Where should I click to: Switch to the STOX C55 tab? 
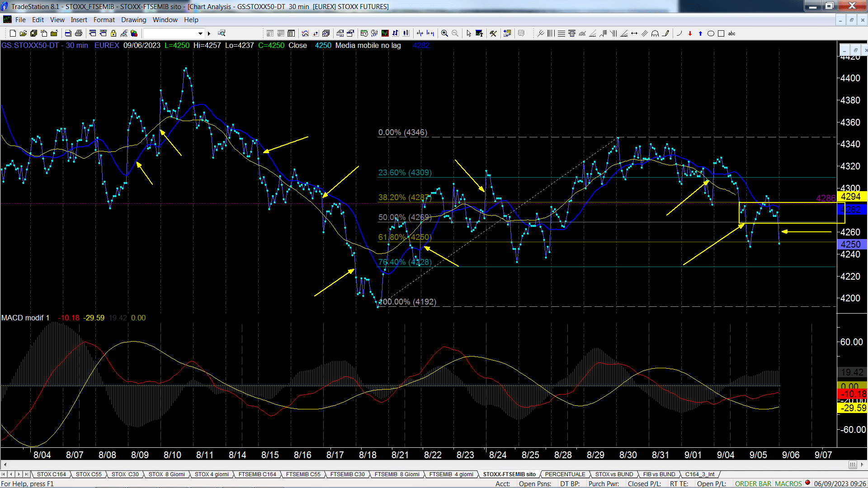coord(89,474)
